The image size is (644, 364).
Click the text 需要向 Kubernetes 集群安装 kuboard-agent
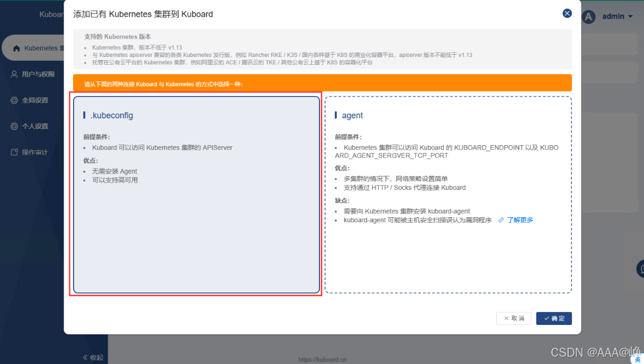(x=406, y=211)
